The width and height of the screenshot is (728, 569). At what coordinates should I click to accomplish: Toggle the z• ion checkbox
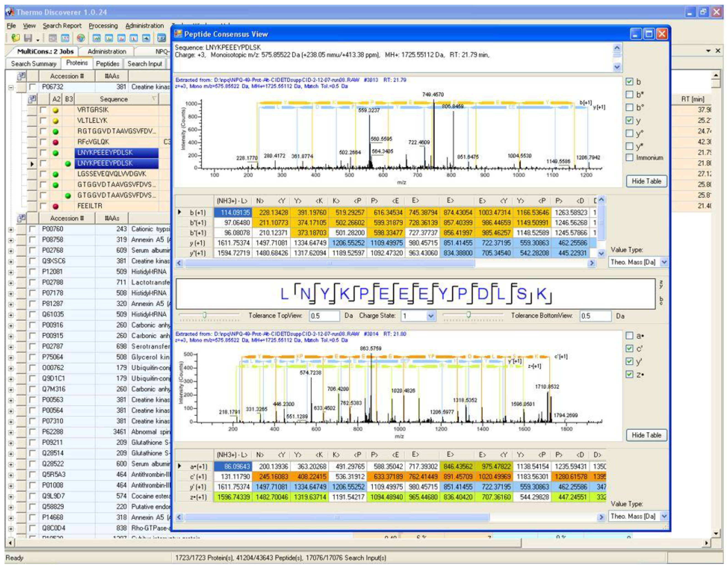pyautogui.click(x=629, y=374)
